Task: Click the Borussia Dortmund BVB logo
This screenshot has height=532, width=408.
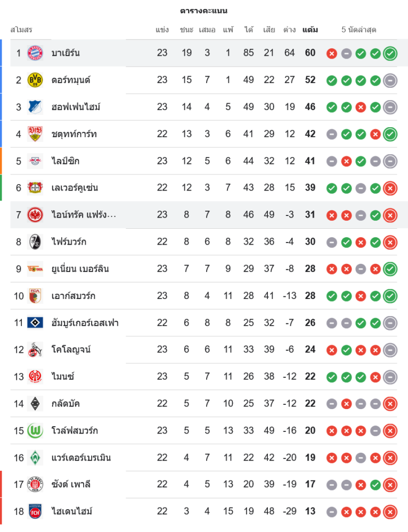Action: coord(35,80)
